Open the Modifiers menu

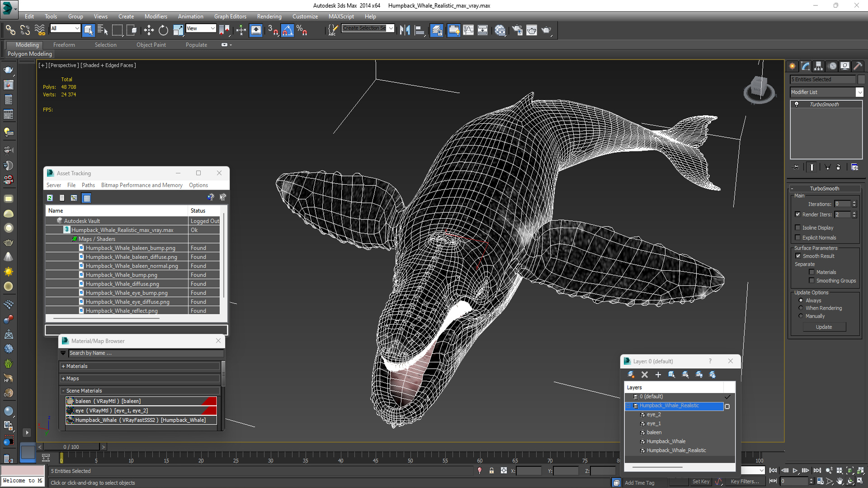click(x=156, y=16)
